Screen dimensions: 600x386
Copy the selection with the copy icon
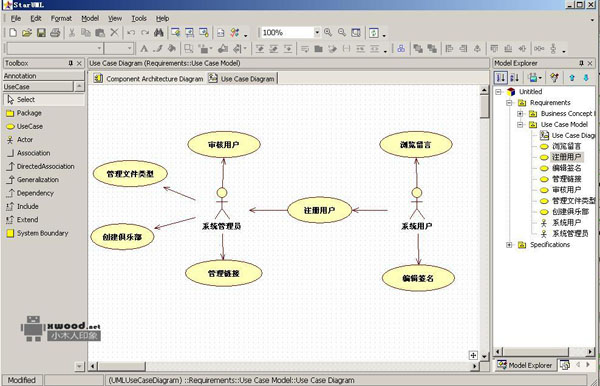[x=86, y=33]
